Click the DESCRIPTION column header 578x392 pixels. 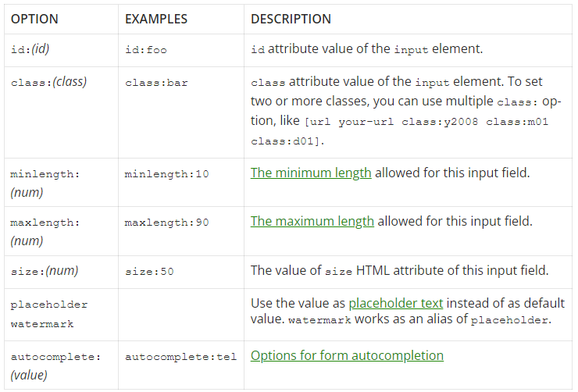coord(291,19)
